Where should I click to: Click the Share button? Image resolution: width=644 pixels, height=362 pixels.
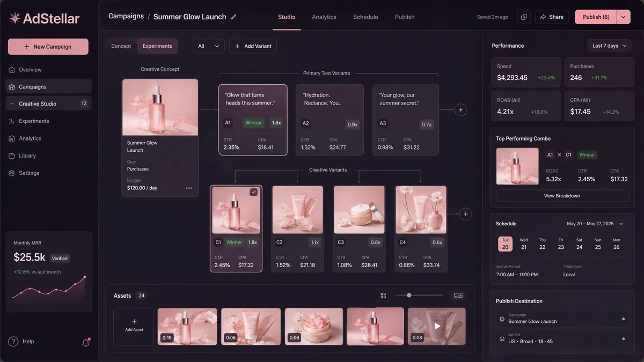[x=552, y=17]
